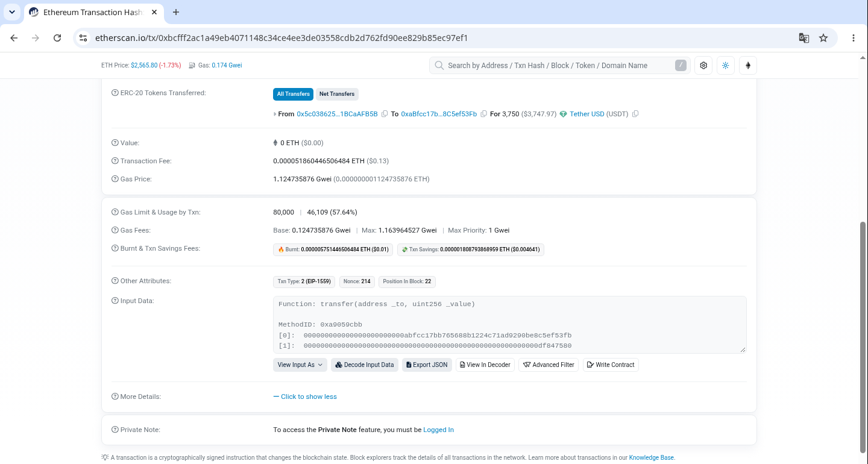View site information icon in address bar
The width and height of the screenshot is (868, 464).
(x=84, y=38)
